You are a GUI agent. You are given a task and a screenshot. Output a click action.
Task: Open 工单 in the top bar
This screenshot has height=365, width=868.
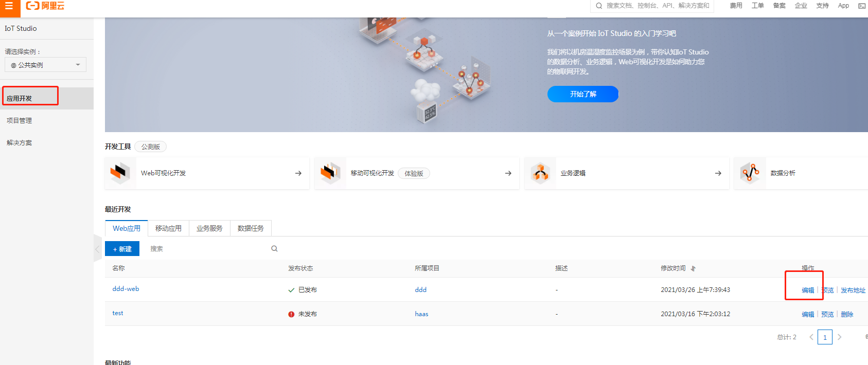tap(757, 6)
